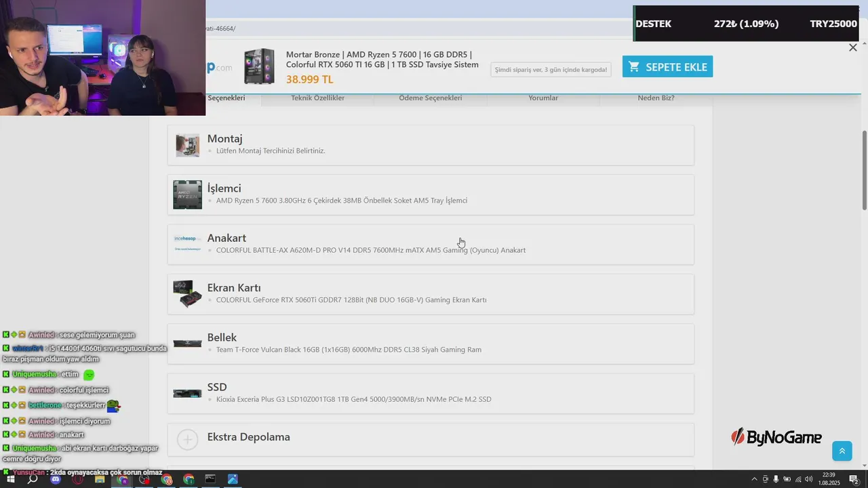
Task: Open the Wi-Fi network tray icon
Action: (x=798, y=479)
